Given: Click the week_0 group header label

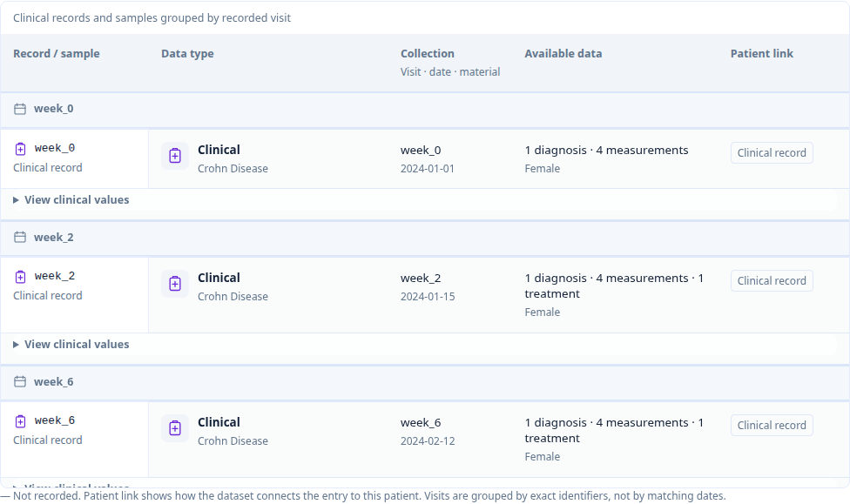Looking at the screenshot, I should (x=54, y=109).
